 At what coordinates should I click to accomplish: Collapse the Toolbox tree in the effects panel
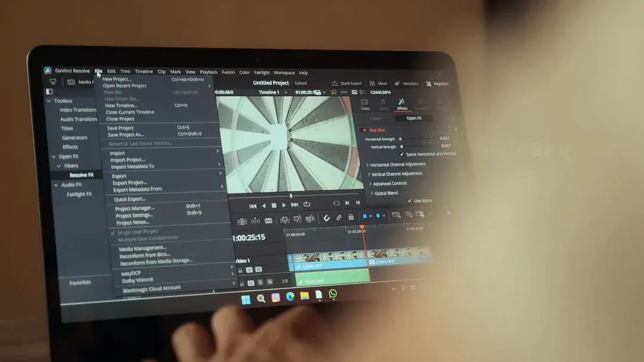[x=49, y=101]
